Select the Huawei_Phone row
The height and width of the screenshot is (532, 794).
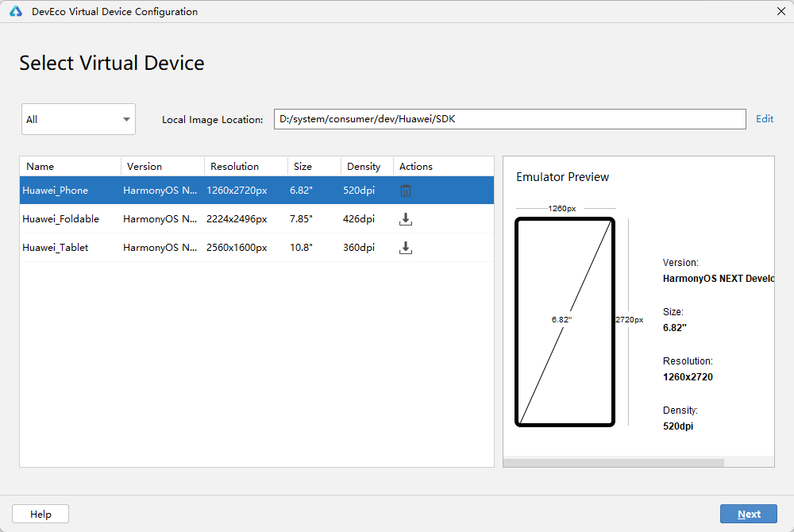click(256, 191)
